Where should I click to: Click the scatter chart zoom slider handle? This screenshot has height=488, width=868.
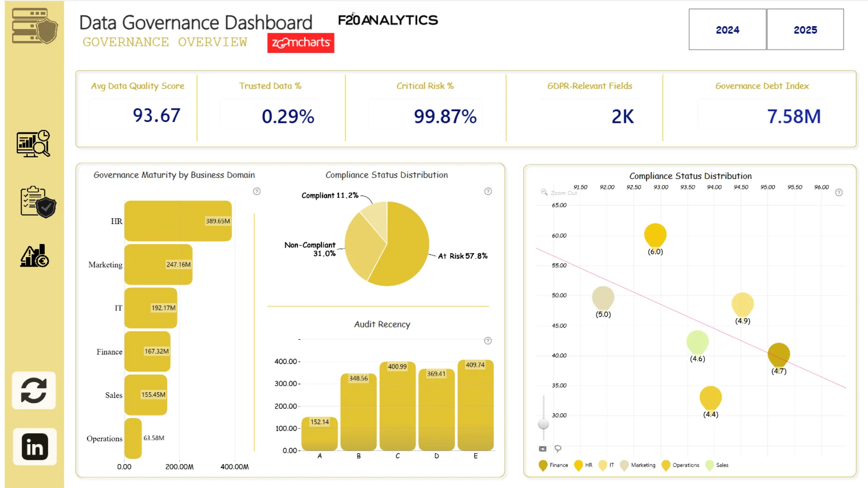click(543, 424)
